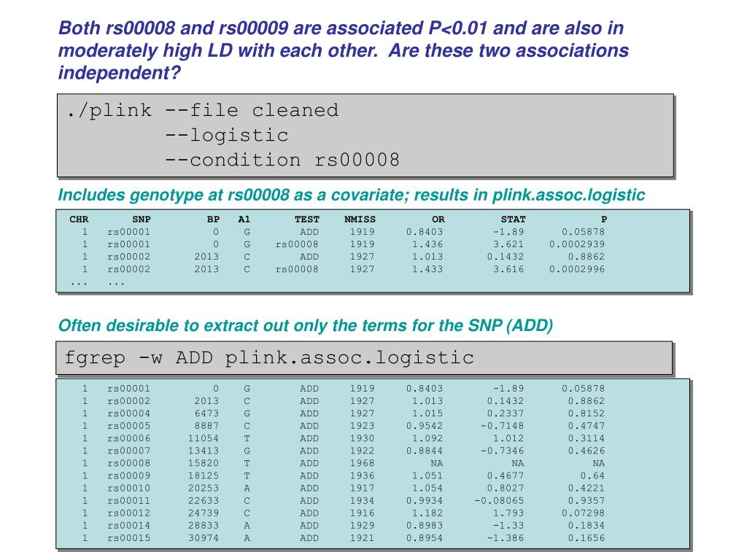Click P value '0.0002939' in upper table
This screenshot has width=747, height=560.
[577, 244]
